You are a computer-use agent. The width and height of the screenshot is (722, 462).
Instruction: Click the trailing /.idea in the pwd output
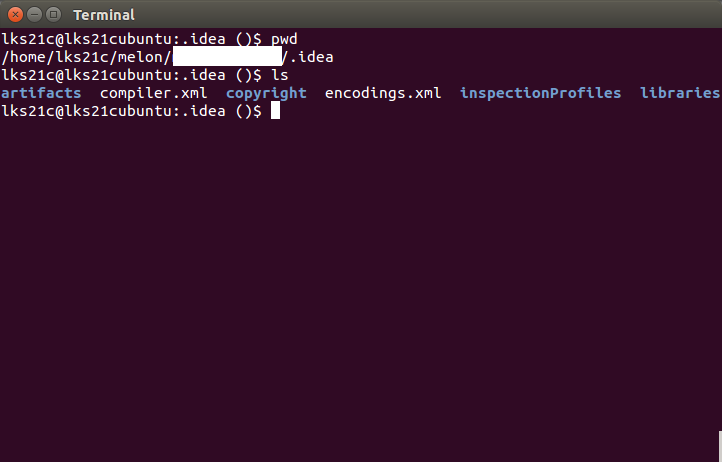click(308, 57)
